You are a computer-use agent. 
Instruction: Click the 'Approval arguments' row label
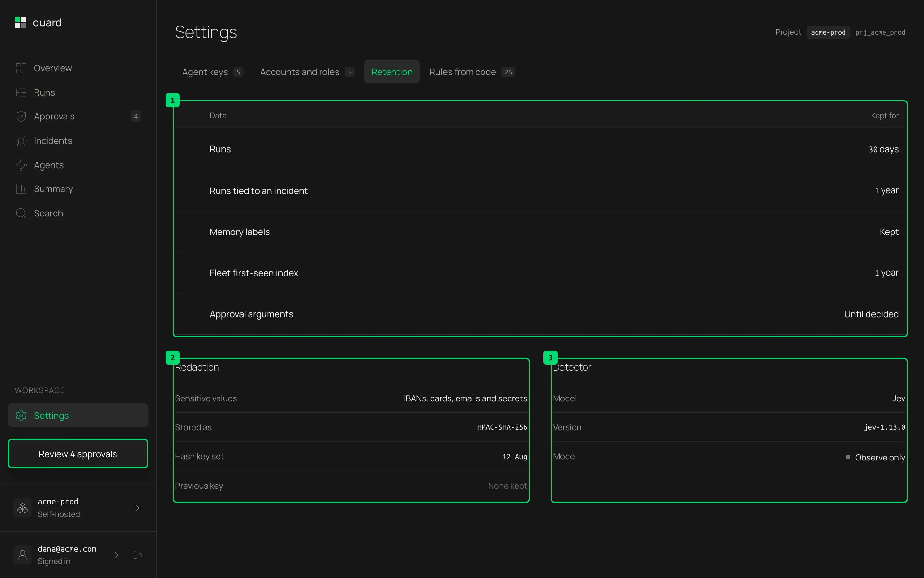[x=252, y=314]
